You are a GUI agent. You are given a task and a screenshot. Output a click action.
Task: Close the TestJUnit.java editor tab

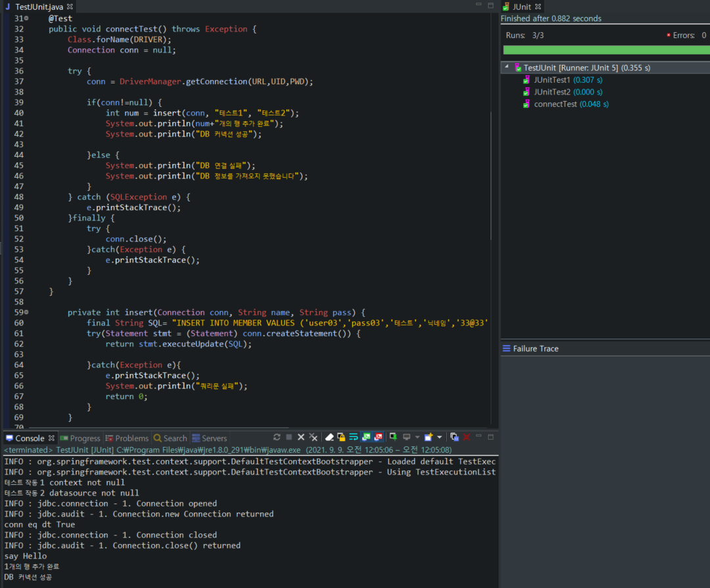70,6
